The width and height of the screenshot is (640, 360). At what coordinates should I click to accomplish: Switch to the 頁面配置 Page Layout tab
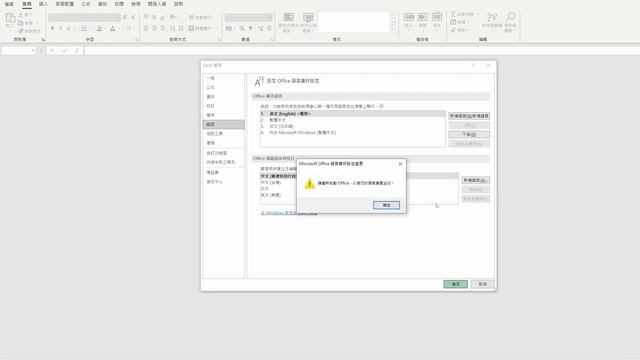pos(64,4)
